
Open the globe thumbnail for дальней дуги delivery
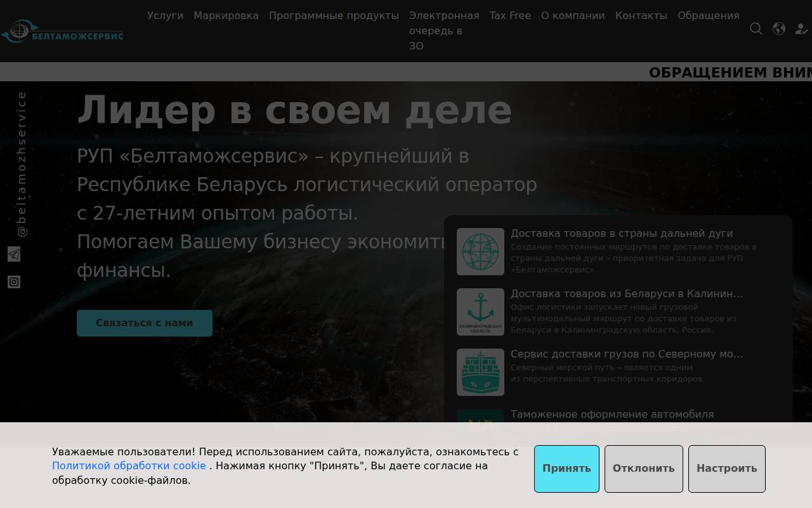click(480, 251)
